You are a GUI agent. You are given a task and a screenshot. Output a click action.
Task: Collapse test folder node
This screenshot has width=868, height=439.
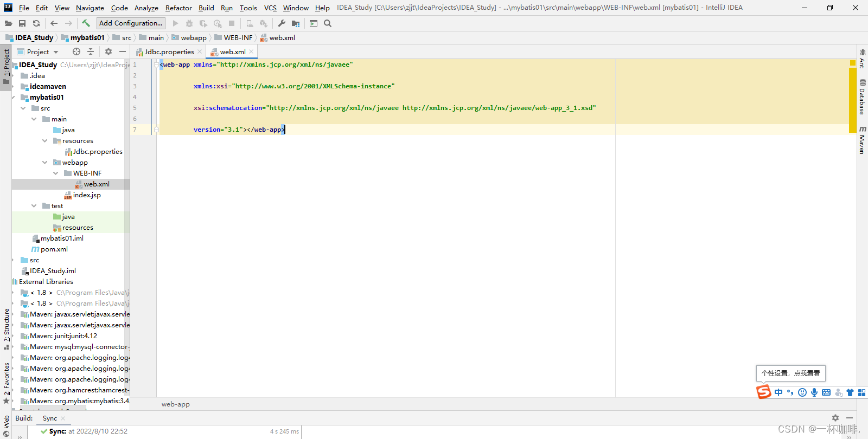[x=34, y=206]
